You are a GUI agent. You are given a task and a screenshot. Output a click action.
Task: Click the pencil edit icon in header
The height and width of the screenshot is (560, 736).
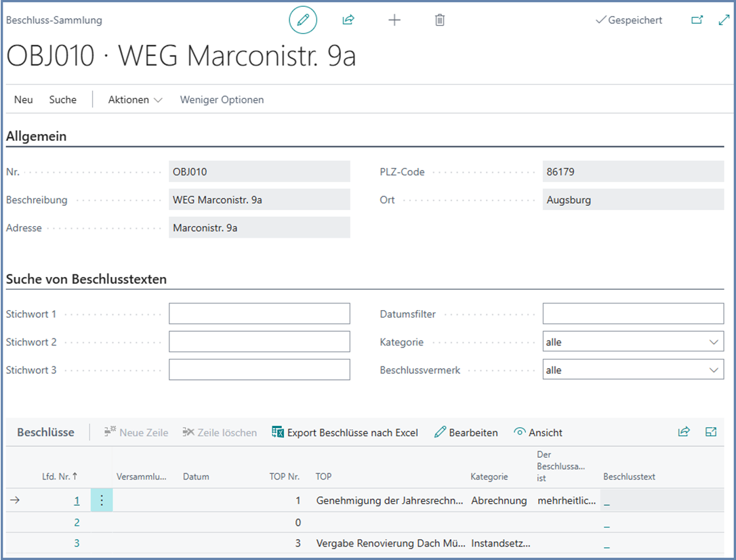(303, 20)
